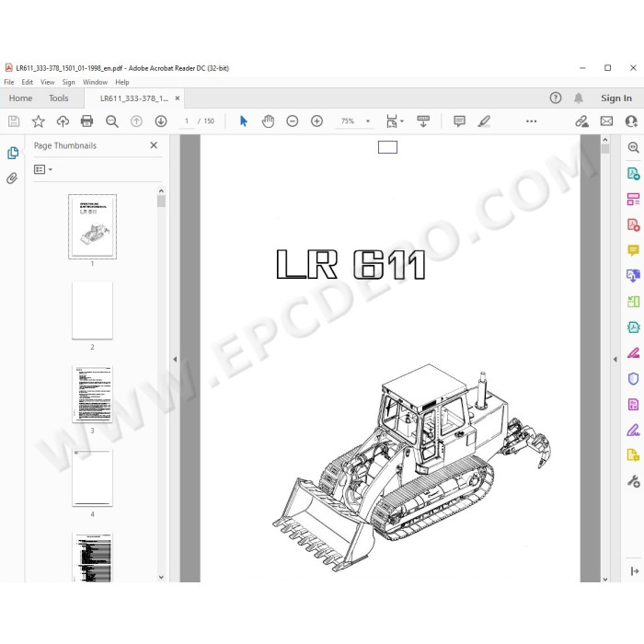The width and height of the screenshot is (644, 644).
Task: Open the Find text magnifier icon
Action: click(x=111, y=121)
